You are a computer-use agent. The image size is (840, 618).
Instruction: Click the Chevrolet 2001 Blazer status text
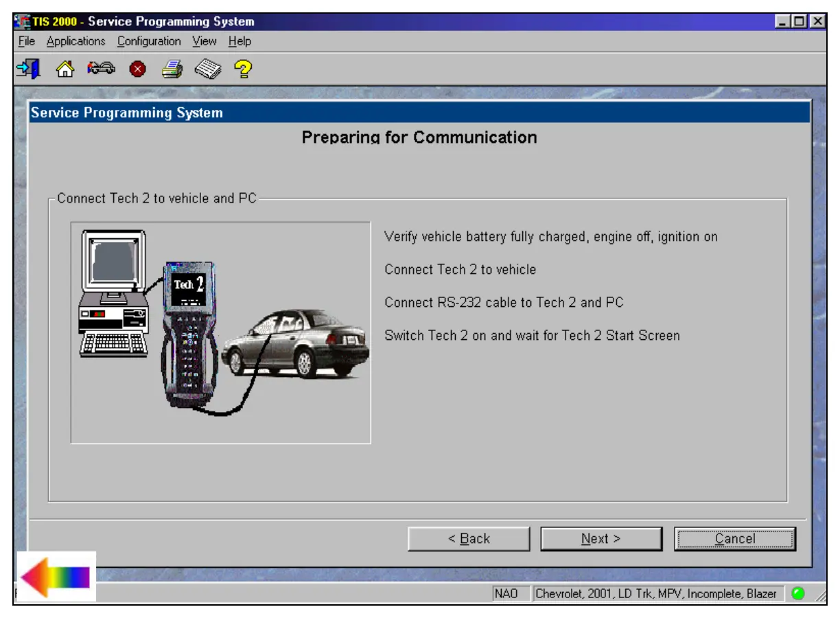click(x=660, y=593)
